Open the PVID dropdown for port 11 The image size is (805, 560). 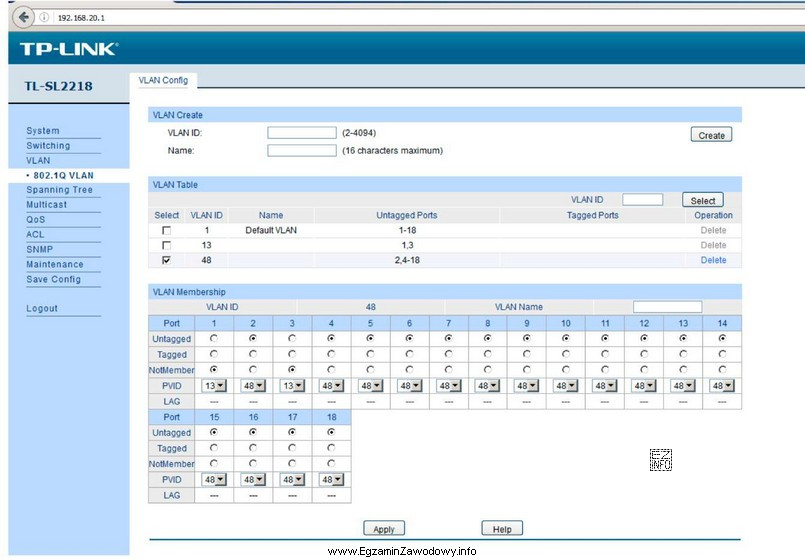pos(605,385)
